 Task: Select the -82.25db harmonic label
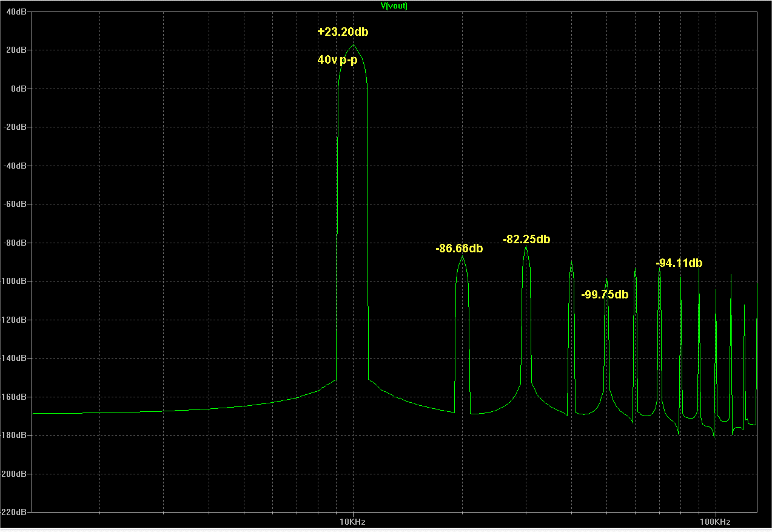coord(526,240)
